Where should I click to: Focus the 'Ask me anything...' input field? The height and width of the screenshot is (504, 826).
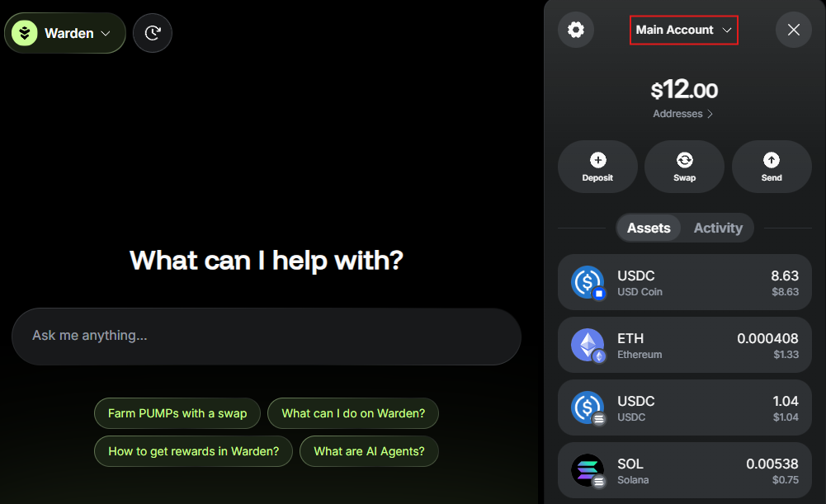pos(267,337)
